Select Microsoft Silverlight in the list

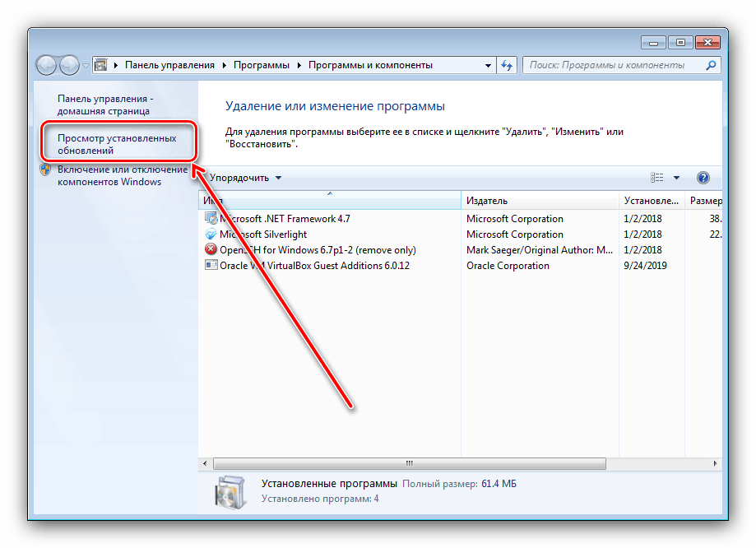[x=461, y=235]
